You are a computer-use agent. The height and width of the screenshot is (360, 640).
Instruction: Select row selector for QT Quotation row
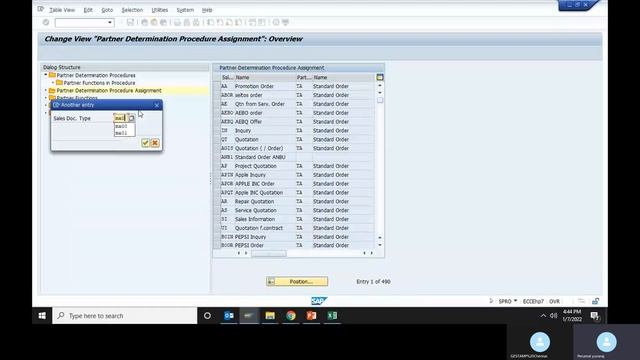tap(217, 140)
